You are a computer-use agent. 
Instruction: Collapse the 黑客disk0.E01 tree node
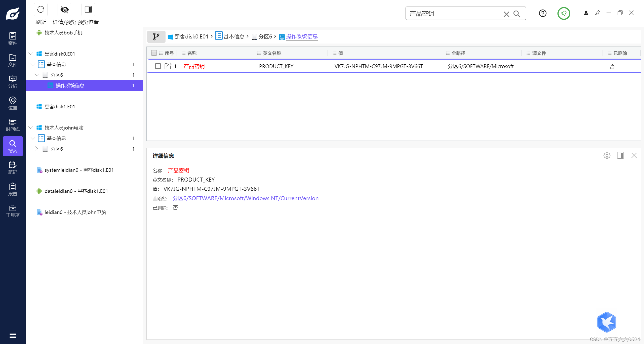click(31, 54)
